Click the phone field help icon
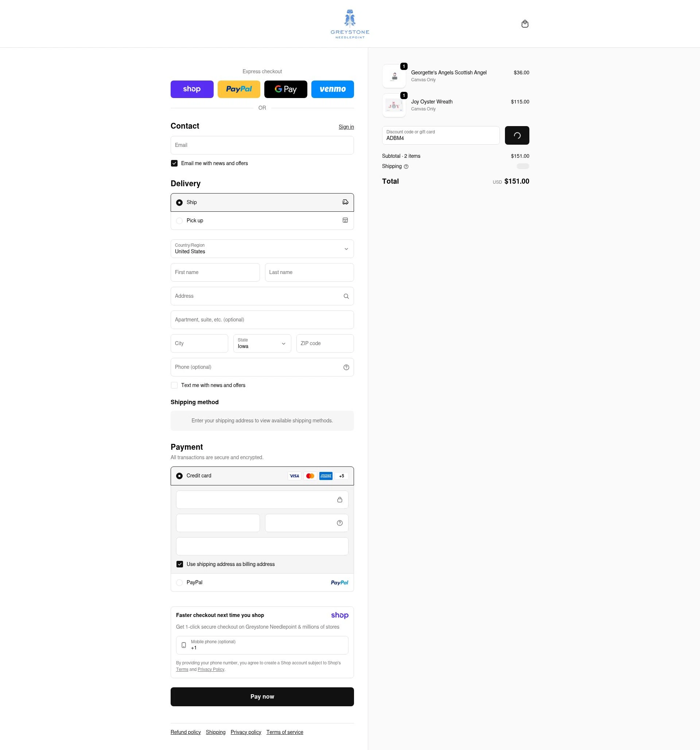 point(346,367)
